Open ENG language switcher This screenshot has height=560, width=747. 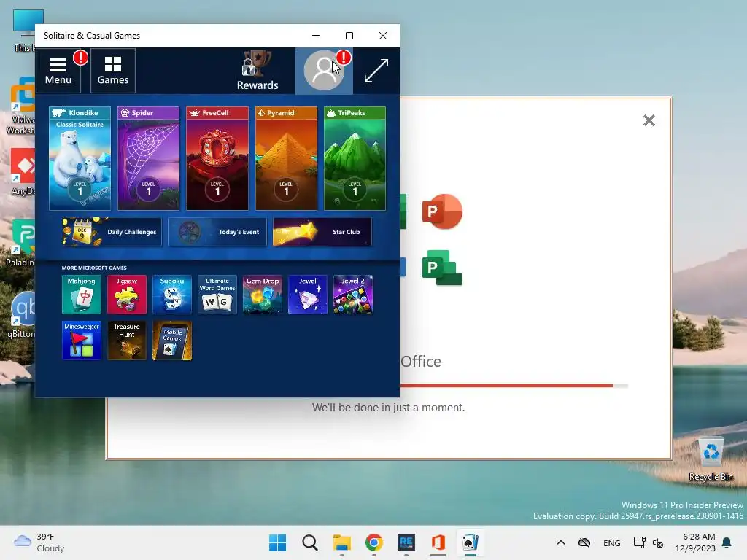(x=612, y=542)
